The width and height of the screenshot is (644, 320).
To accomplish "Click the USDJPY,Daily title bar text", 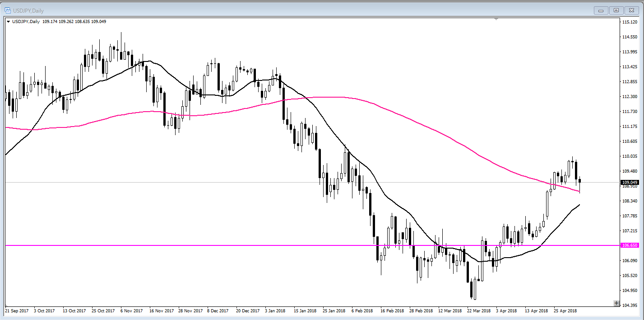I will pos(28,10).
